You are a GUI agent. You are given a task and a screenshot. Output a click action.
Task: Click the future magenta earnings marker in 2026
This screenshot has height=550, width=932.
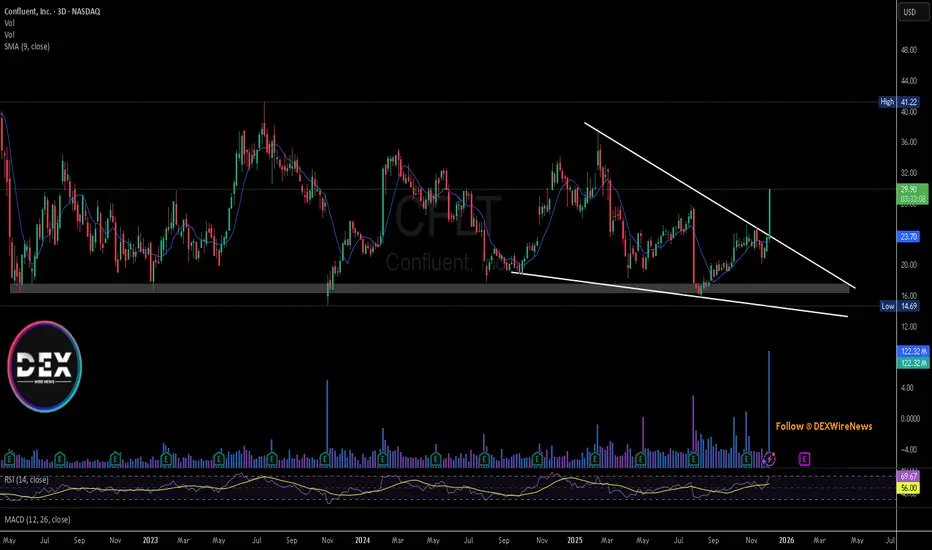[804, 458]
